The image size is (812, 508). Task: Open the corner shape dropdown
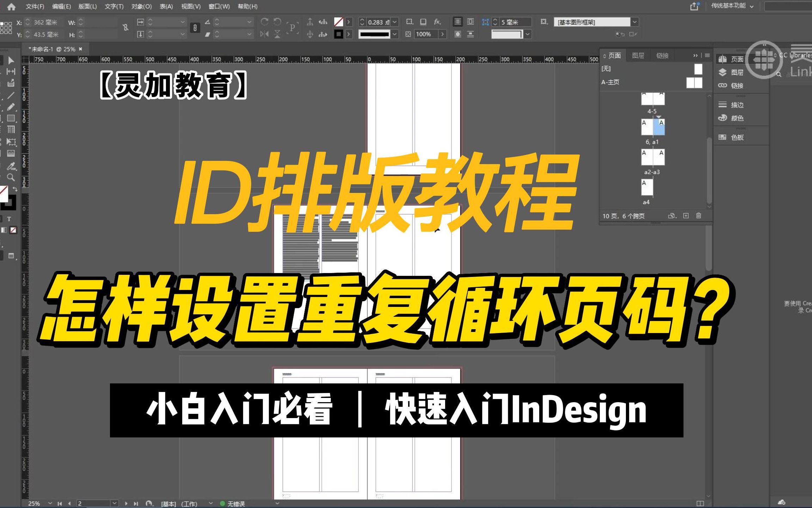(528, 34)
